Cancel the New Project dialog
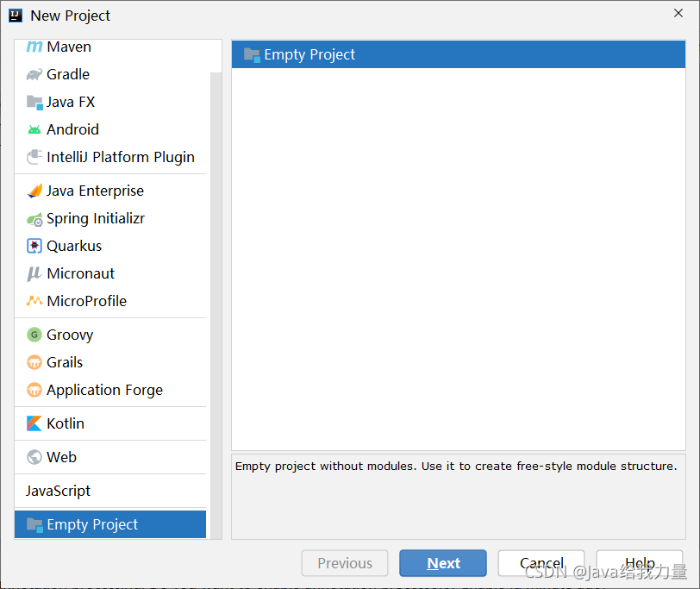 tap(541, 563)
